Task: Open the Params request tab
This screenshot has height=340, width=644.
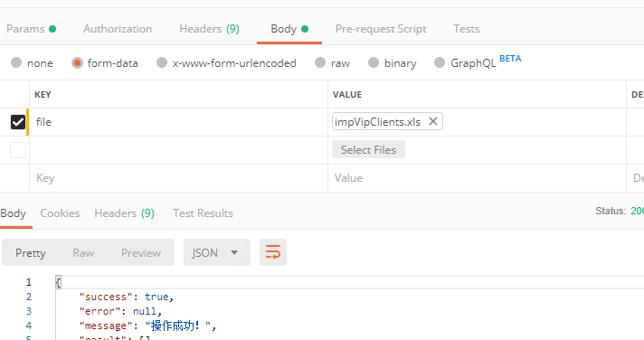Action: (x=32, y=29)
